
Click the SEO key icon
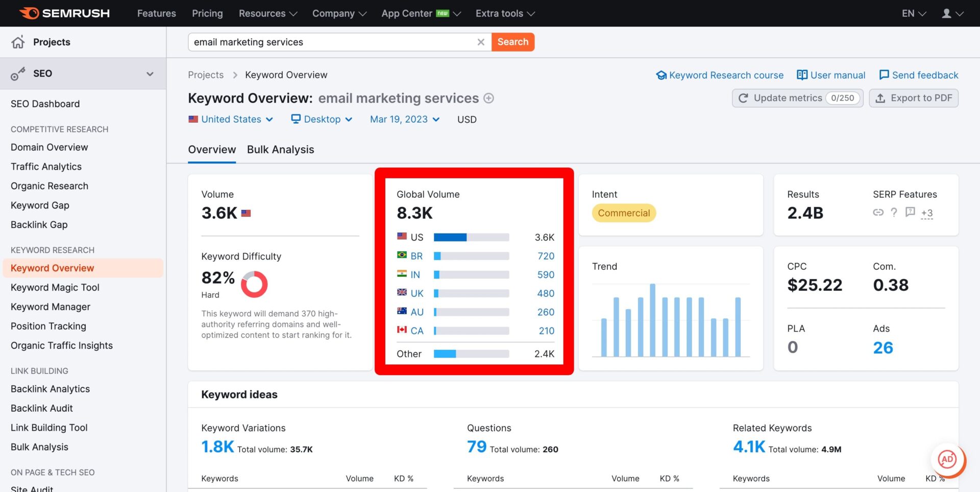[18, 74]
